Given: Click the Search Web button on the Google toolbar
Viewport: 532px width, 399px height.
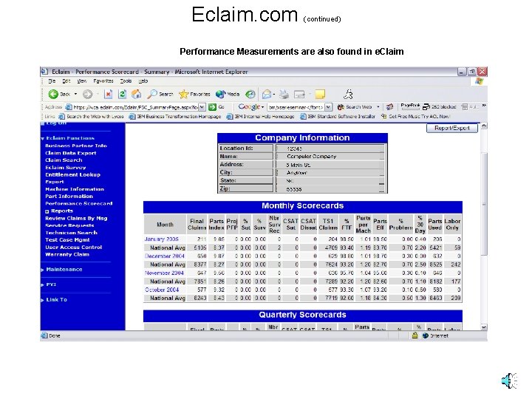Looking at the screenshot, I should pos(355,107).
